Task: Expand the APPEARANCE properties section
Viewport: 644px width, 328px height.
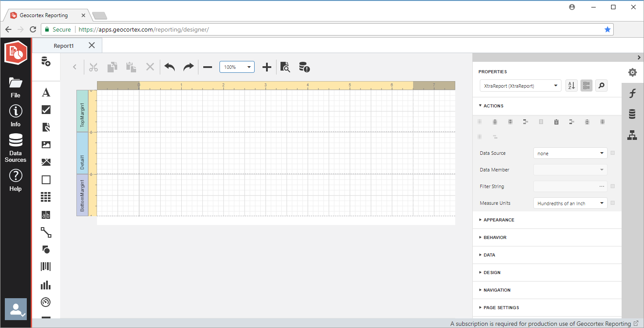Action: tap(498, 220)
